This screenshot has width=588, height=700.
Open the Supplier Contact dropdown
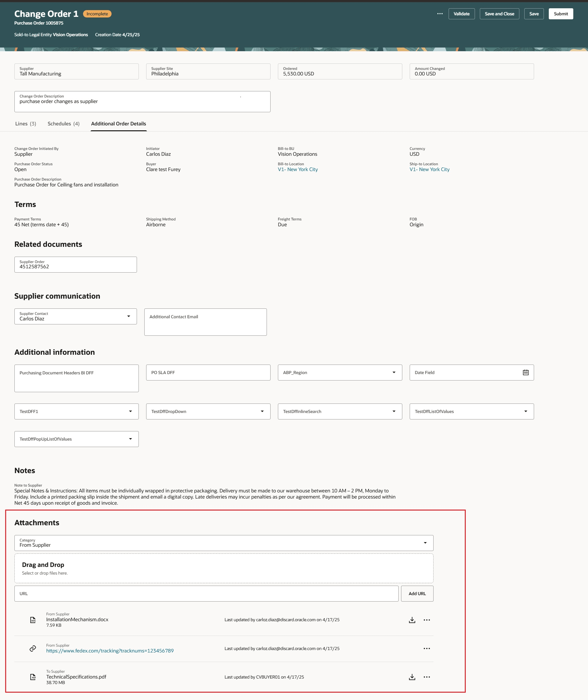click(129, 316)
